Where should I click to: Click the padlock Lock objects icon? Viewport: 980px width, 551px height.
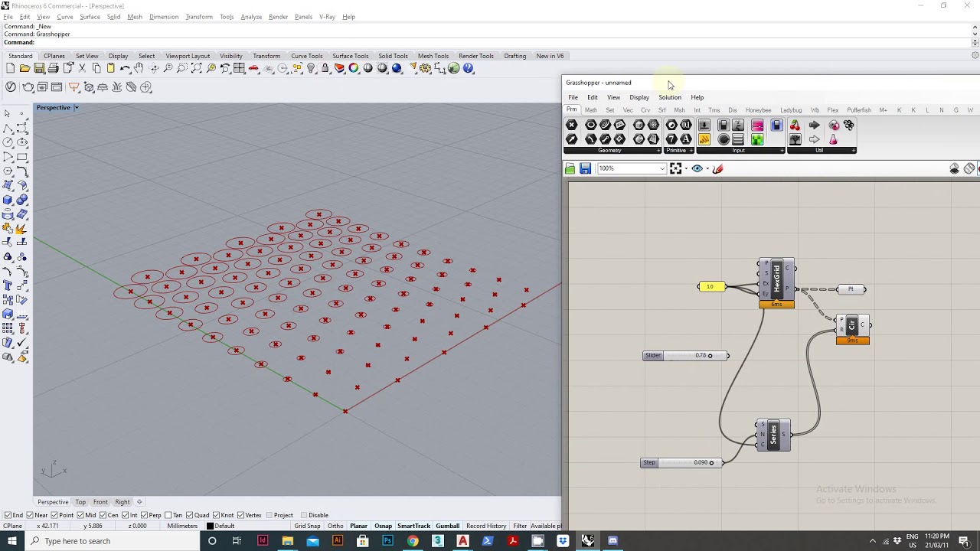[325, 68]
